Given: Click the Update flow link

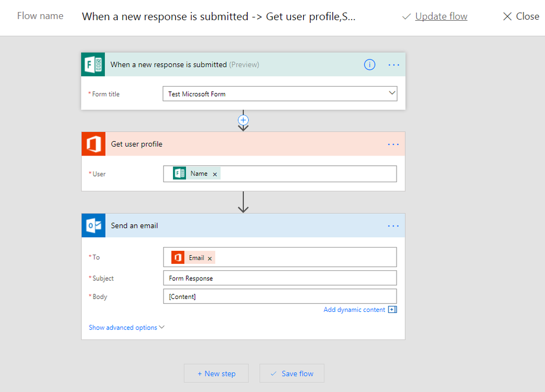Looking at the screenshot, I should [x=441, y=16].
